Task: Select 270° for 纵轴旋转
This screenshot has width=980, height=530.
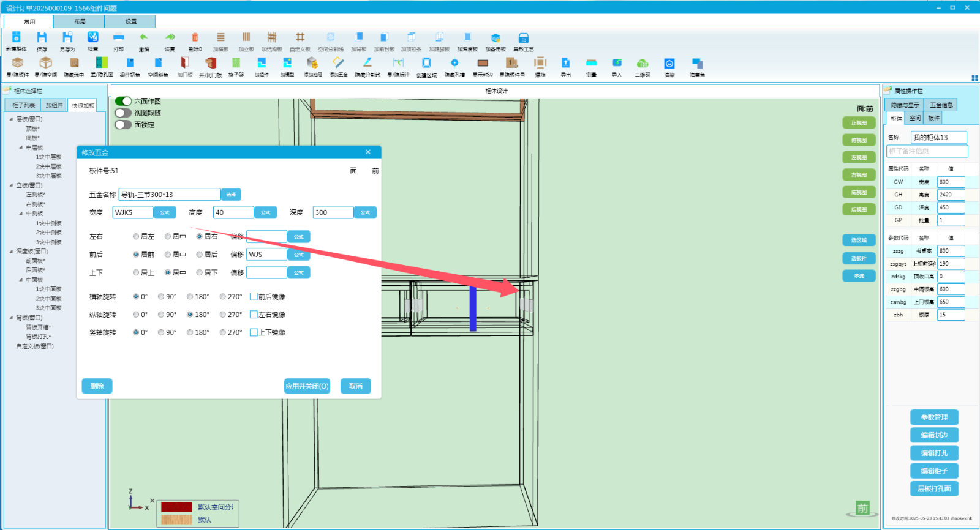Action: point(222,314)
